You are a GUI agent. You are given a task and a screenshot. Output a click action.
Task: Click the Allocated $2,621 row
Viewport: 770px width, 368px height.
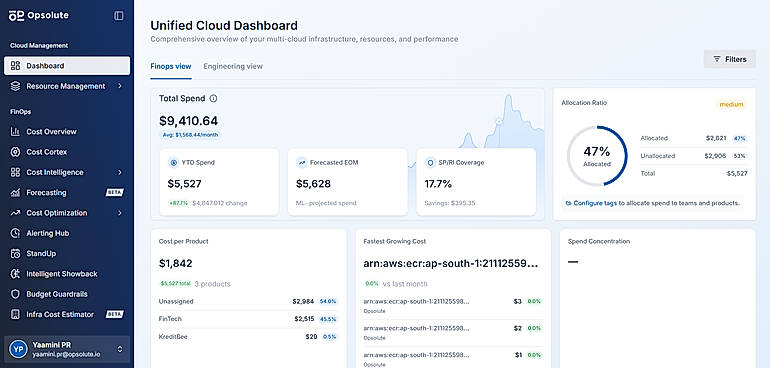[694, 139]
